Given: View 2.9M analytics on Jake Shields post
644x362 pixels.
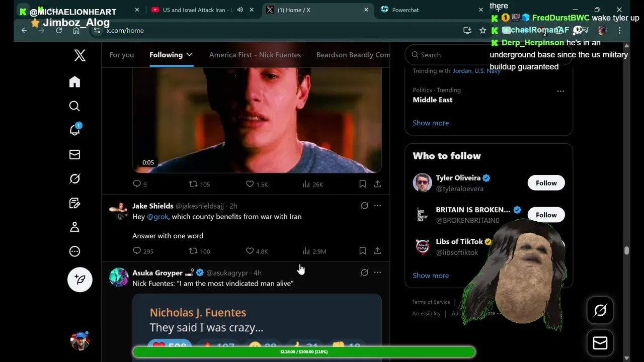Looking at the screenshot, I should (314, 251).
